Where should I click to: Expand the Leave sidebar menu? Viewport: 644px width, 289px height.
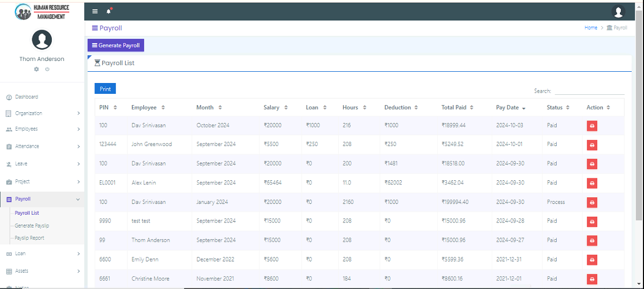[x=42, y=164]
